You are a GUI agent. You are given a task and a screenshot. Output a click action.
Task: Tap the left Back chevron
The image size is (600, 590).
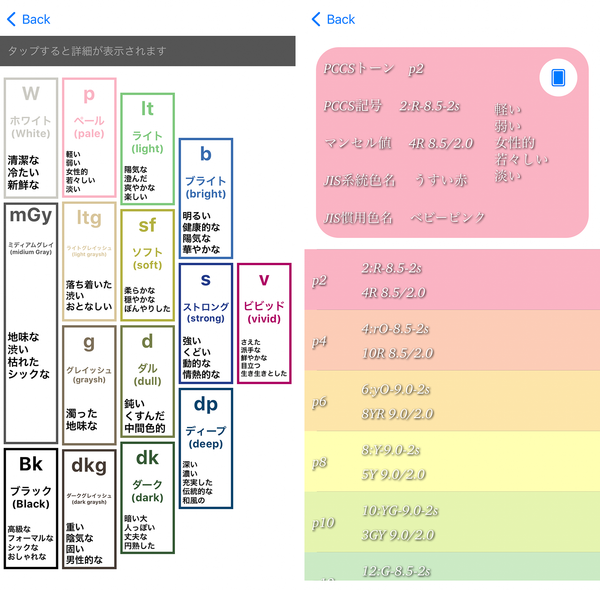point(11,19)
